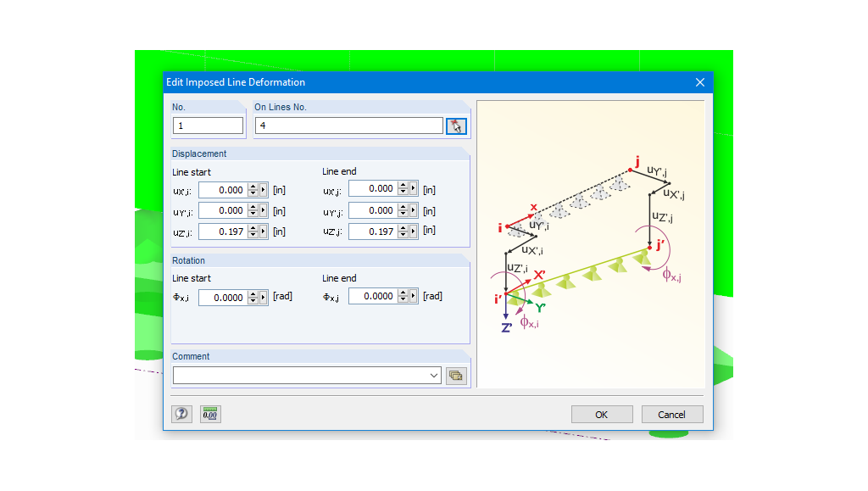The width and height of the screenshot is (868, 491).
Task: Click the comment library icon beside Comment field
Action: point(456,375)
